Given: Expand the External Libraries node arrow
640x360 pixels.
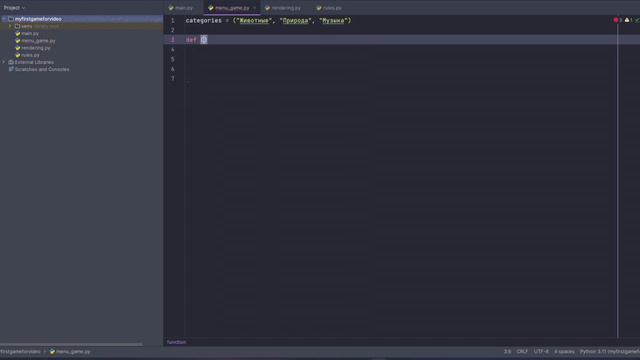Looking at the screenshot, I should click(4, 62).
